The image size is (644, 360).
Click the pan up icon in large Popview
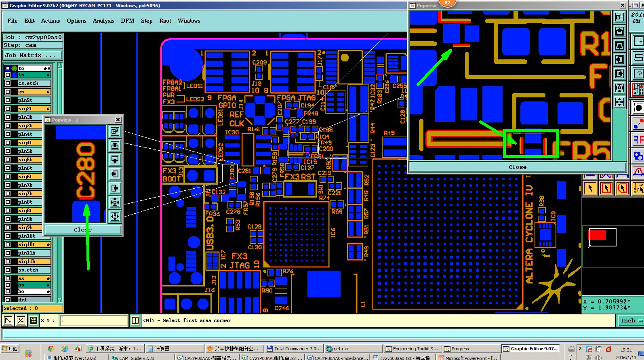click(619, 32)
